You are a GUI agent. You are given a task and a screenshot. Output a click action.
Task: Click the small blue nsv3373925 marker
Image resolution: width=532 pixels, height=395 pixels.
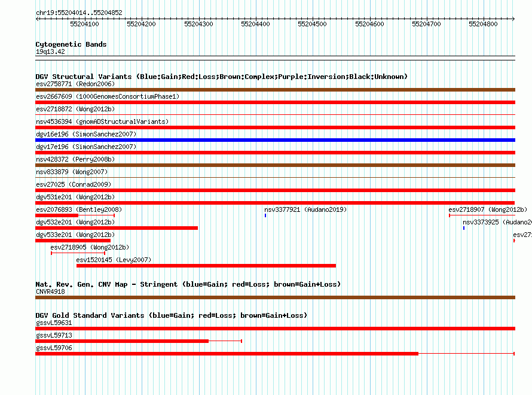[x=464, y=228]
